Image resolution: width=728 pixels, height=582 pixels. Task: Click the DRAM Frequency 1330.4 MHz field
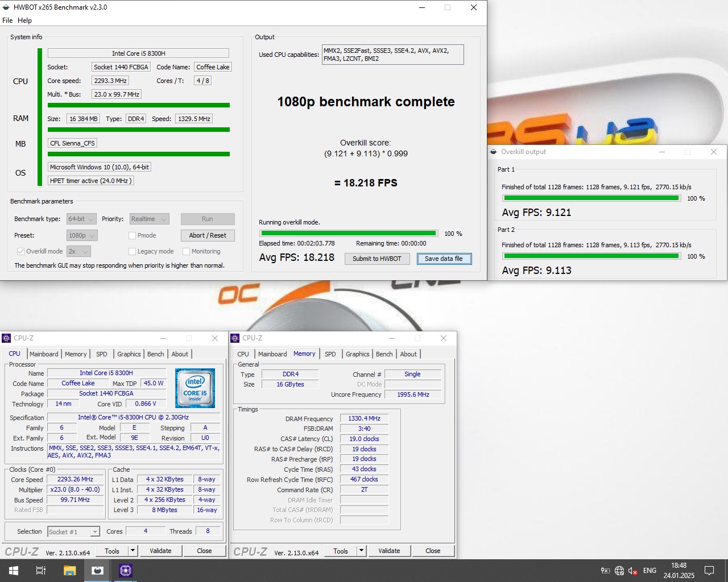point(364,418)
